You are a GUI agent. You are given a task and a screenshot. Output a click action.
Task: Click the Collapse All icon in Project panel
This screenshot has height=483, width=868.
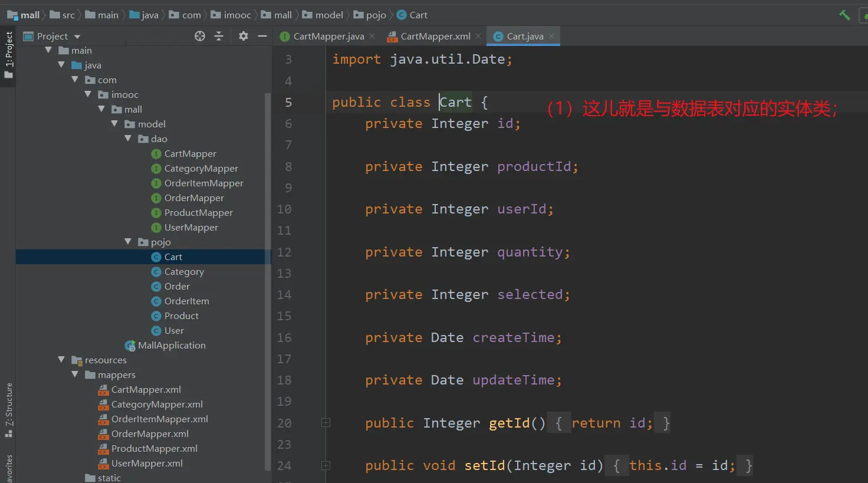pyautogui.click(x=219, y=37)
